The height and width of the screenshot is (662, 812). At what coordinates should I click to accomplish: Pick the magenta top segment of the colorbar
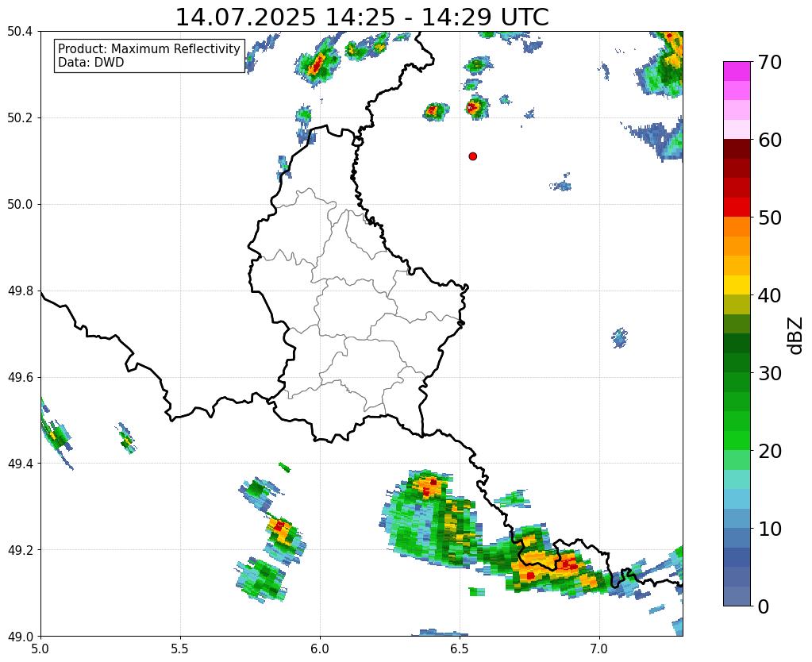tap(737, 71)
